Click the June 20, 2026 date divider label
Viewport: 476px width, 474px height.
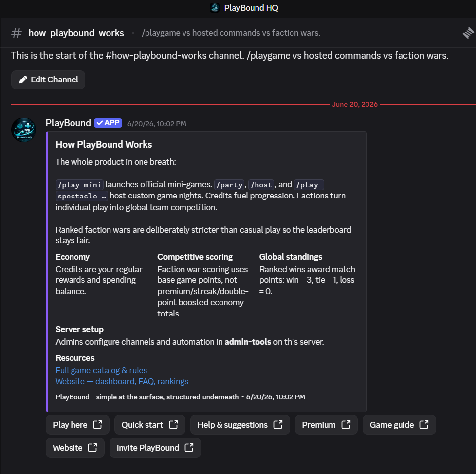355,104
